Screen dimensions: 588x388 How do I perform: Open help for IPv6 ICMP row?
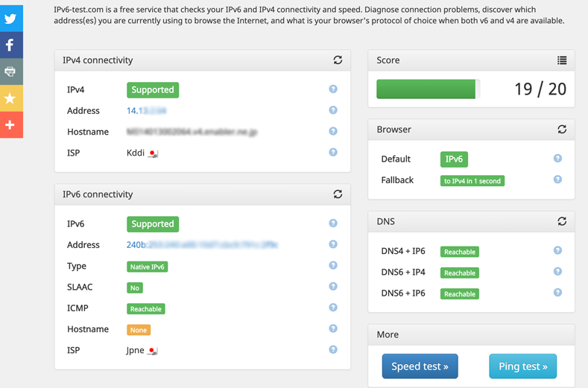333,308
